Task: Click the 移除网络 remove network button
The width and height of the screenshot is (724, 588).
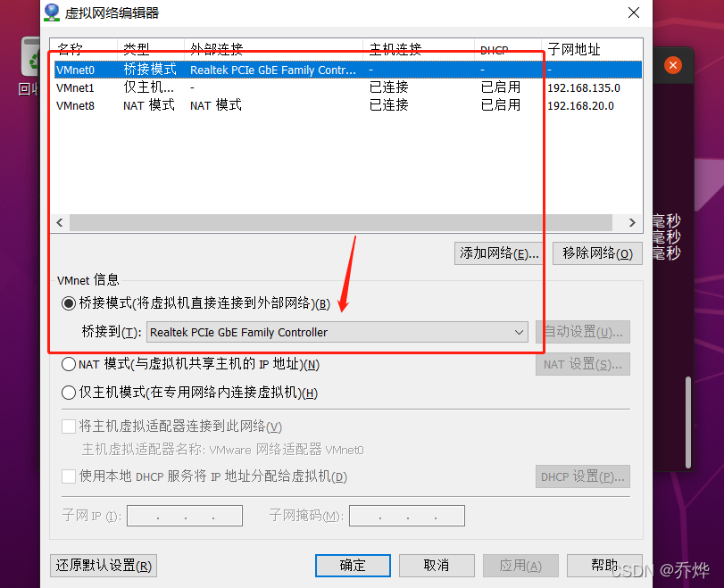Action: click(x=597, y=253)
